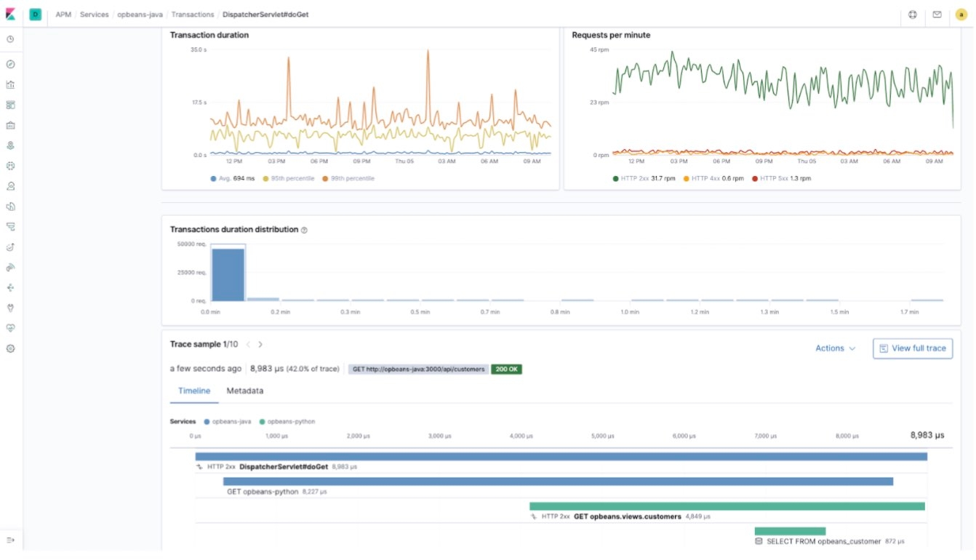Click the GET api/customers URL badge
The image size is (976, 560).
coord(418,369)
